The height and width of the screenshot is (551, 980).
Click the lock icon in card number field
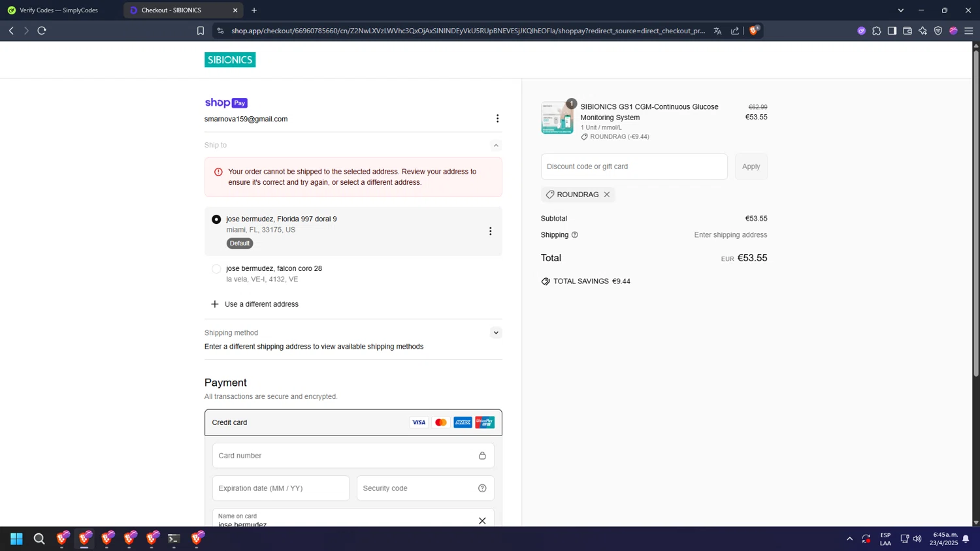482,456
